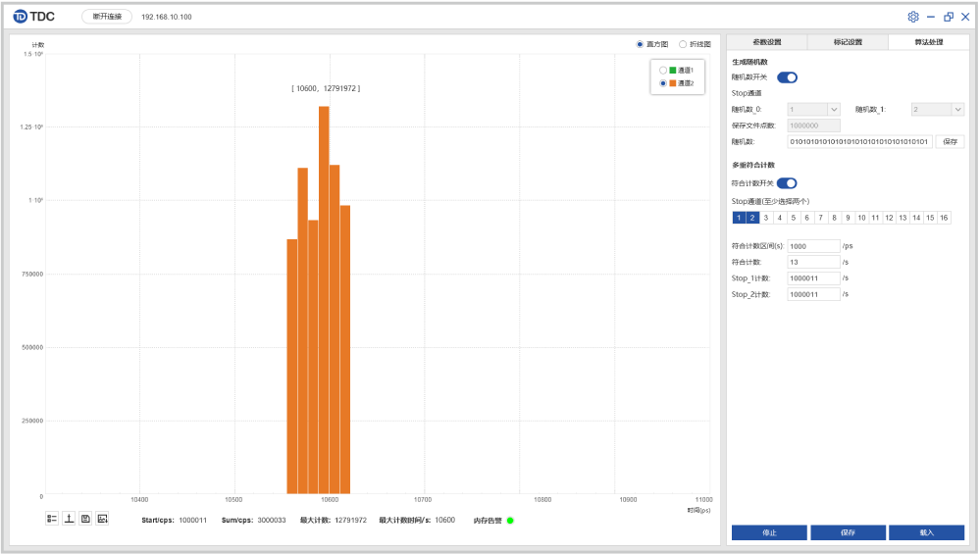Image resolution: width=980 pixels, height=554 pixels.
Task: Toggle the 随机数开关 switch
Action: pos(787,77)
